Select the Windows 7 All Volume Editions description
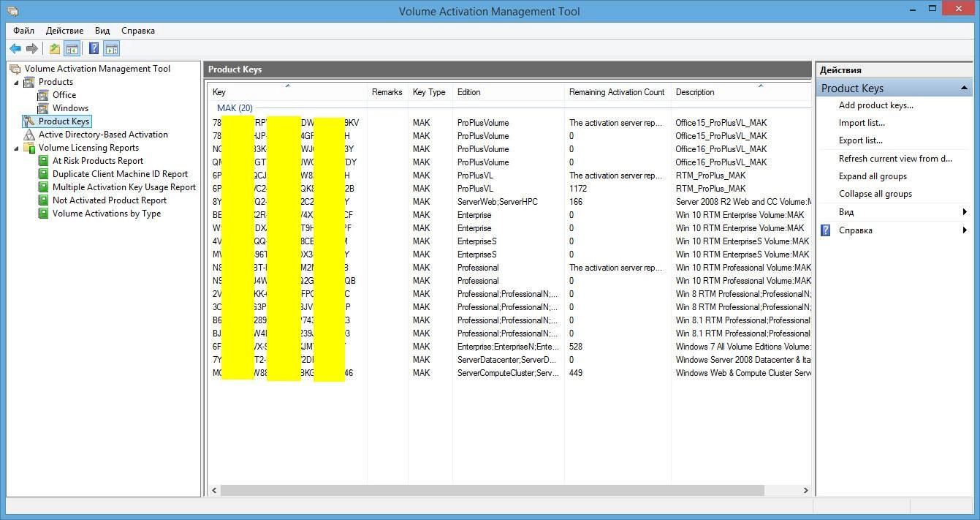980x520 pixels. click(743, 347)
